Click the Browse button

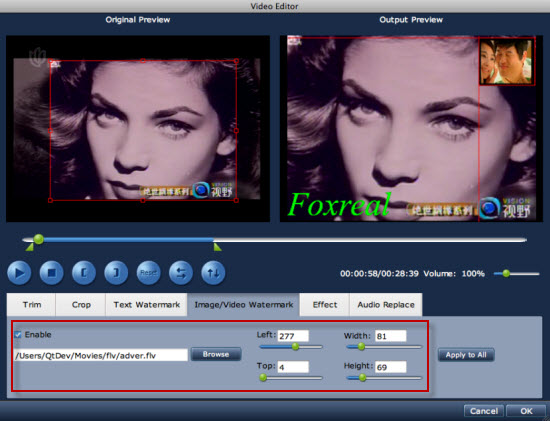point(216,354)
